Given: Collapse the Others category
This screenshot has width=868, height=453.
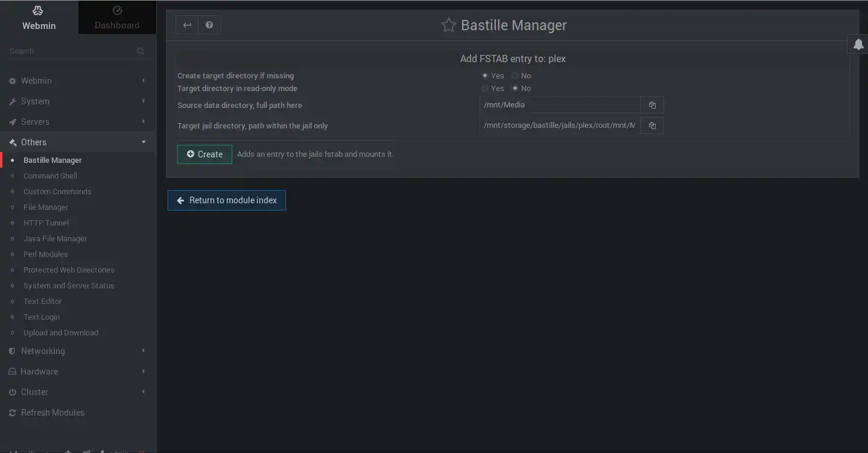Looking at the screenshot, I should 78,142.
